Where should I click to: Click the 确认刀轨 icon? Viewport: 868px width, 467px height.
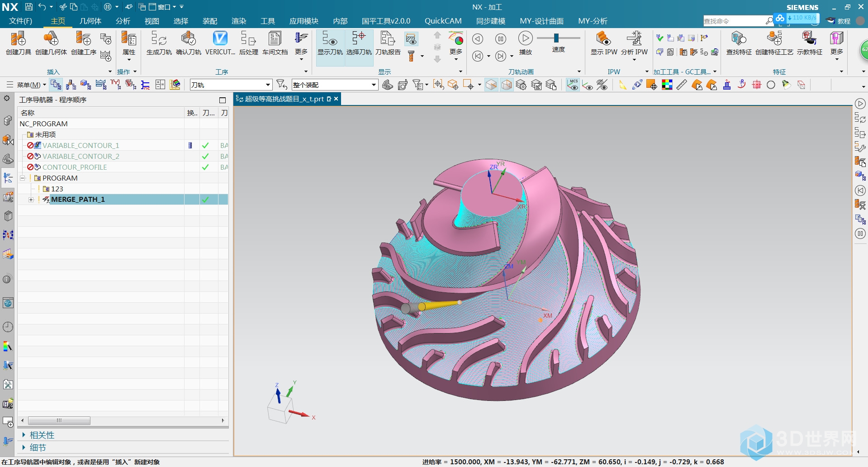tap(189, 44)
